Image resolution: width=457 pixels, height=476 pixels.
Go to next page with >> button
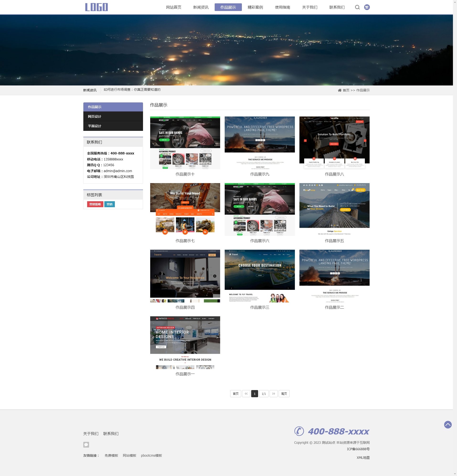coord(273,394)
